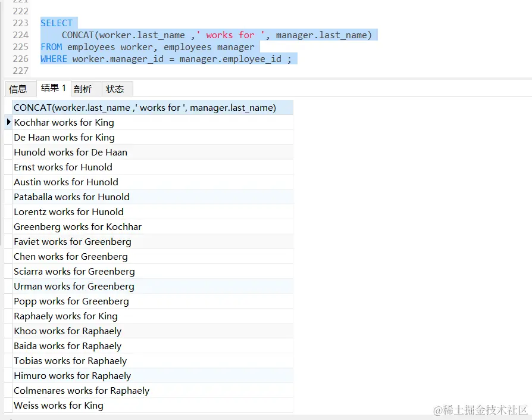Click the CONCAT function on line 224
This screenshot has height=420, width=532.
click(x=78, y=35)
